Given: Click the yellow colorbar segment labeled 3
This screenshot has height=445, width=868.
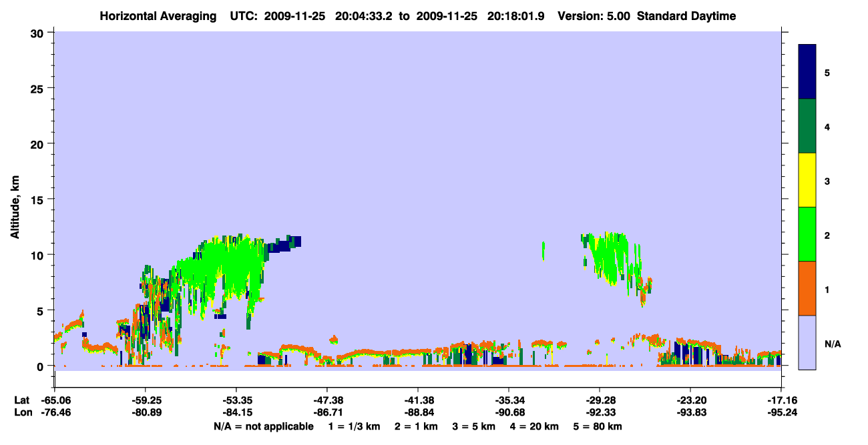Looking at the screenshot, I should [807, 180].
